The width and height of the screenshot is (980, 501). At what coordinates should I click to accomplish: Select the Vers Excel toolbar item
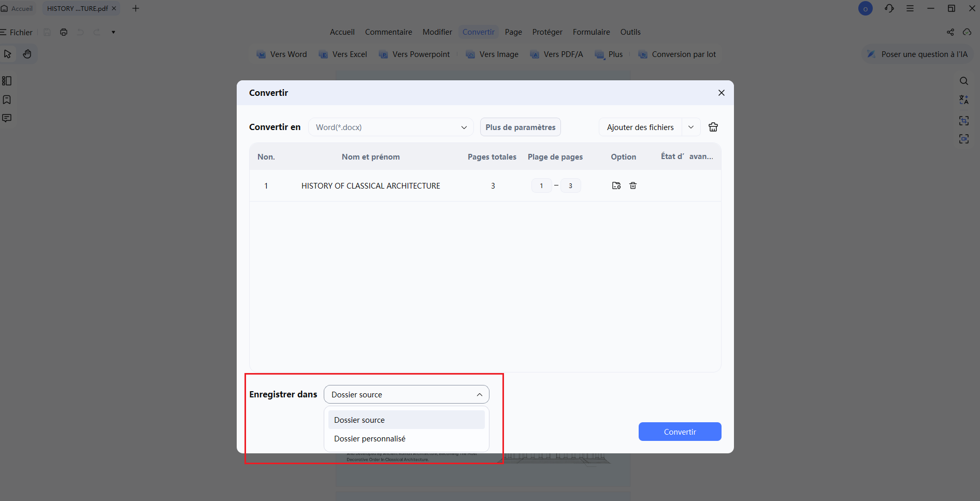343,54
